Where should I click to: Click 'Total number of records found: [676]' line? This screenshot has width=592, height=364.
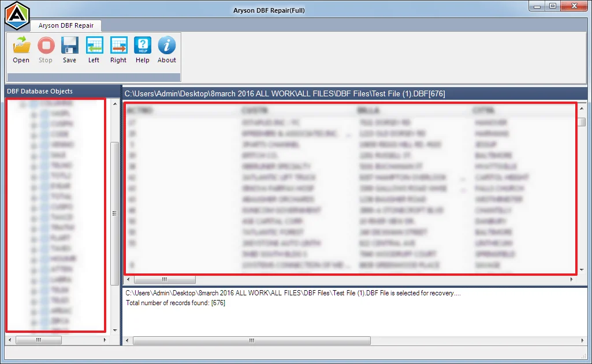[176, 303]
